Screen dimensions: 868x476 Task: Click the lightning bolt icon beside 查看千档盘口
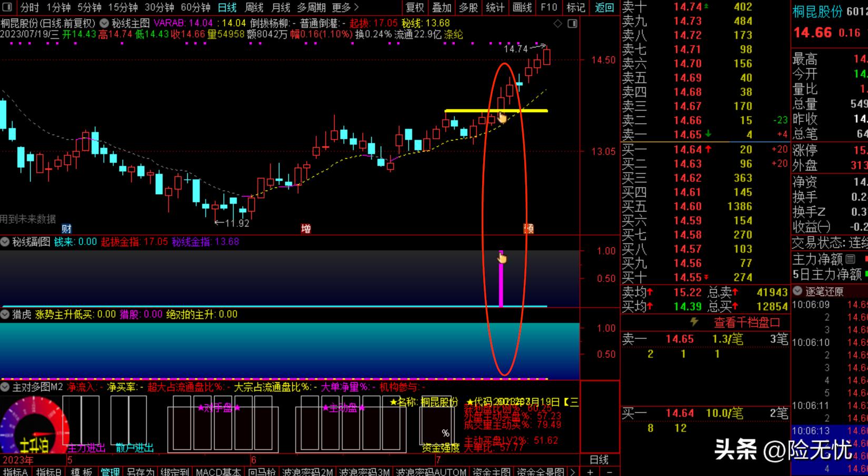[694, 321]
